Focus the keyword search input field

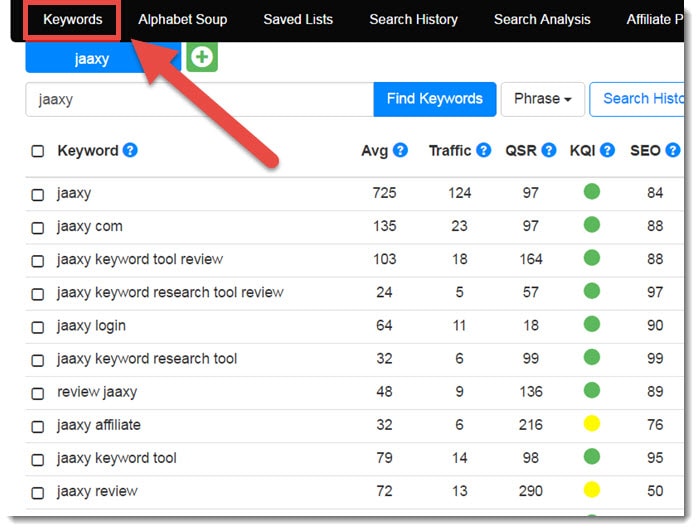point(199,99)
